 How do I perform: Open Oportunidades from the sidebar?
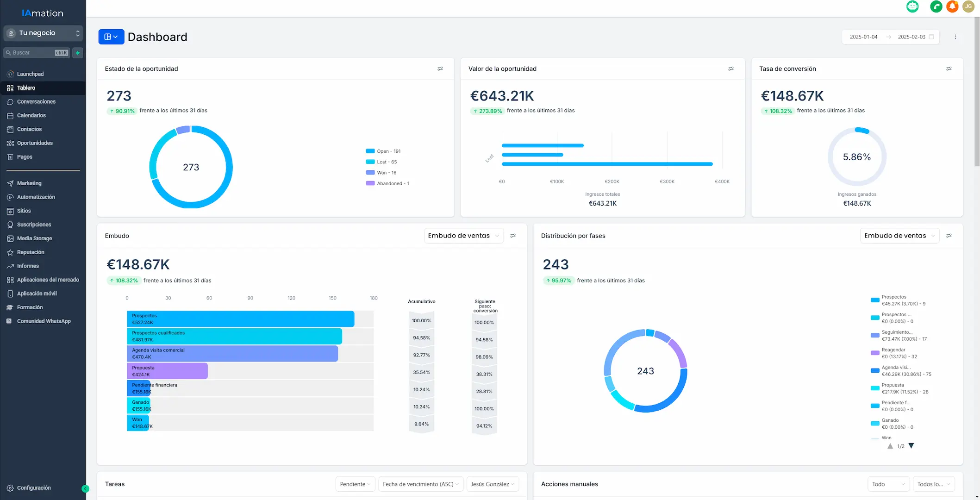tap(35, 143)
